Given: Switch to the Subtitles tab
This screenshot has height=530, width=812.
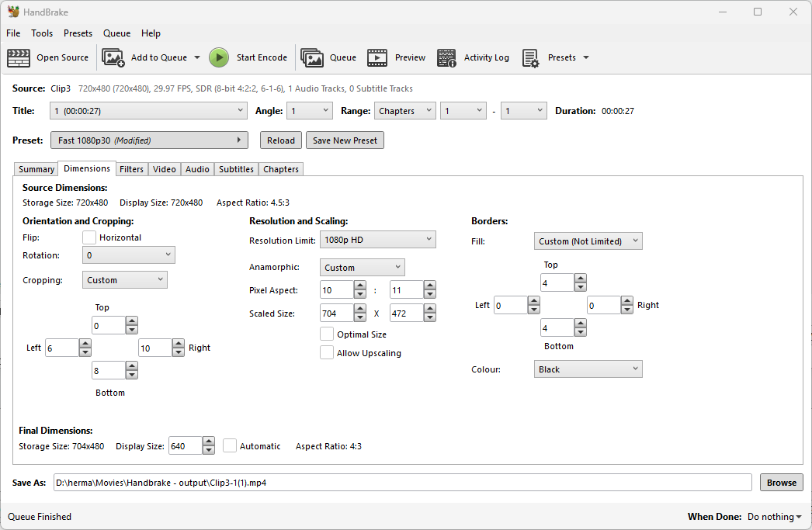Looking at the screenshot, I should pos(236,169).
